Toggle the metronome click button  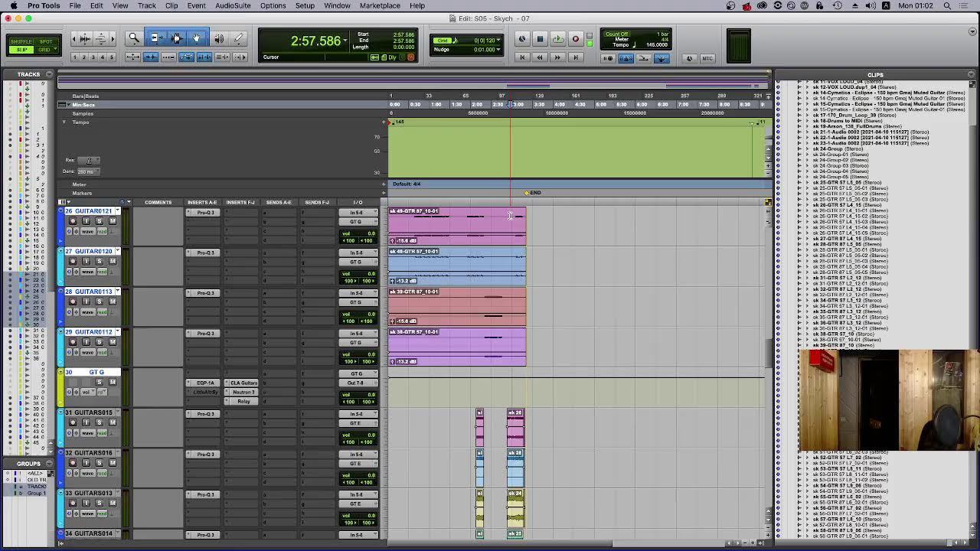click(x=626, y=58)
